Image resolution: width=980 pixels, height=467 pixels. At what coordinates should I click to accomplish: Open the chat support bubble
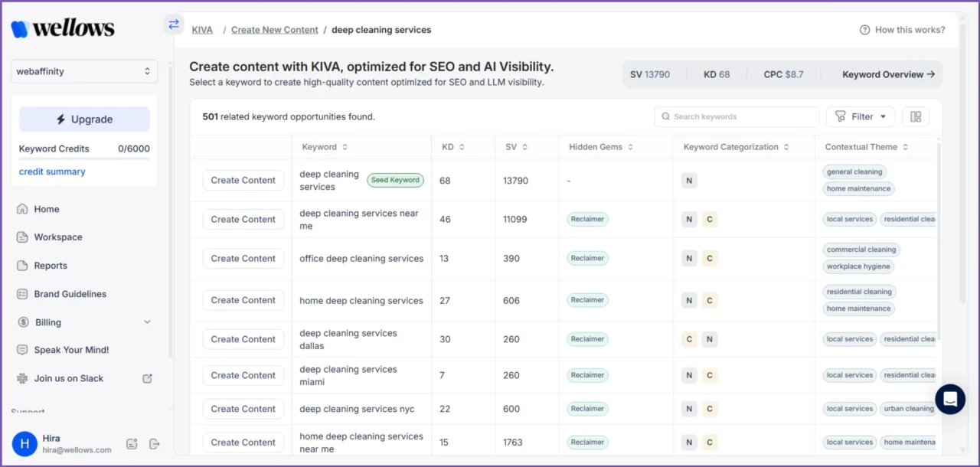(x=950, y=399)
